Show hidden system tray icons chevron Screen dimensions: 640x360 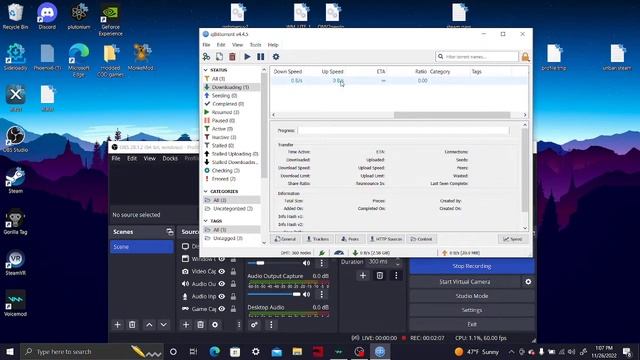click(511, 351)
